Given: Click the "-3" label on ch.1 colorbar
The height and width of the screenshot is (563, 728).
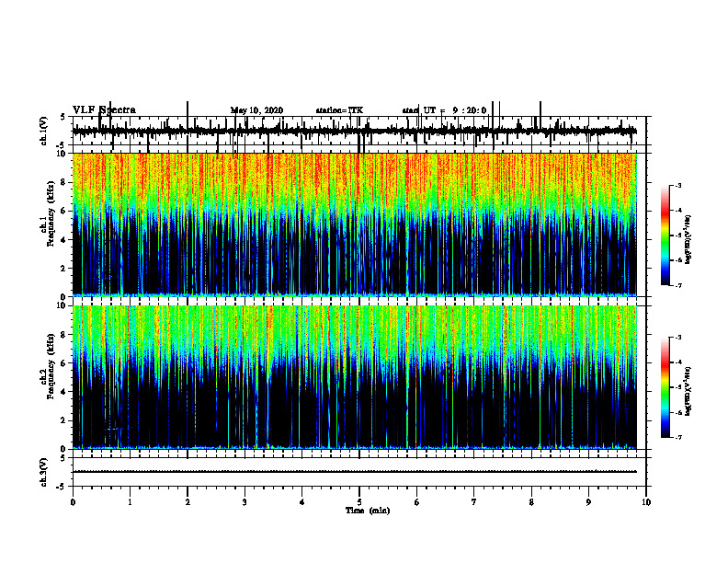Looking at the screenshot, I should click(x=677, y=186).
